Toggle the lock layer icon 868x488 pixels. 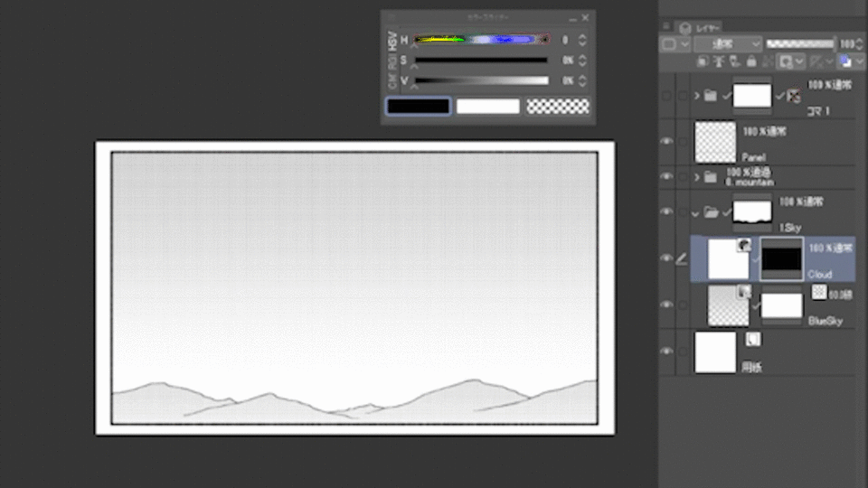pos(751,61)
